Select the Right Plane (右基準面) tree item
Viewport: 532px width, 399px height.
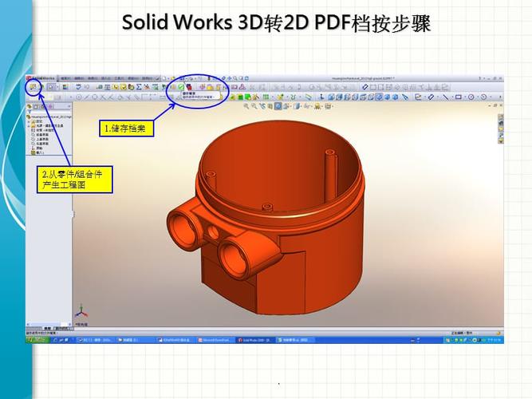click(x=40, y=144)
